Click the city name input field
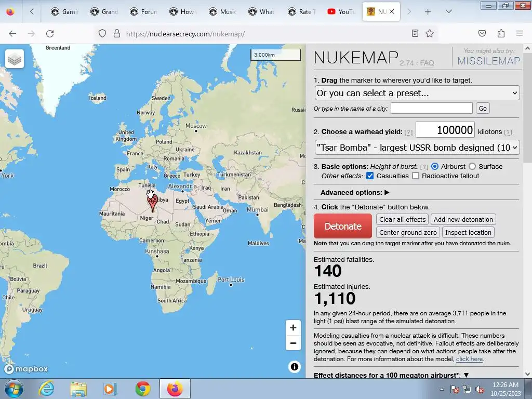Viewport: 532px width, 399px height. (x=432, y=108)
